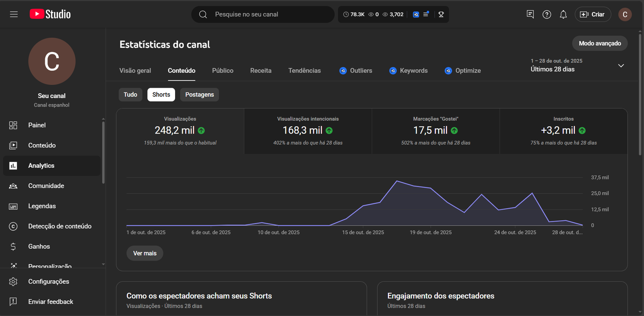Viewport: 644px width, 316px height.
Task: Expand the Últimos 28 dias date range dropdown
Action: click(x=621, y=66)
